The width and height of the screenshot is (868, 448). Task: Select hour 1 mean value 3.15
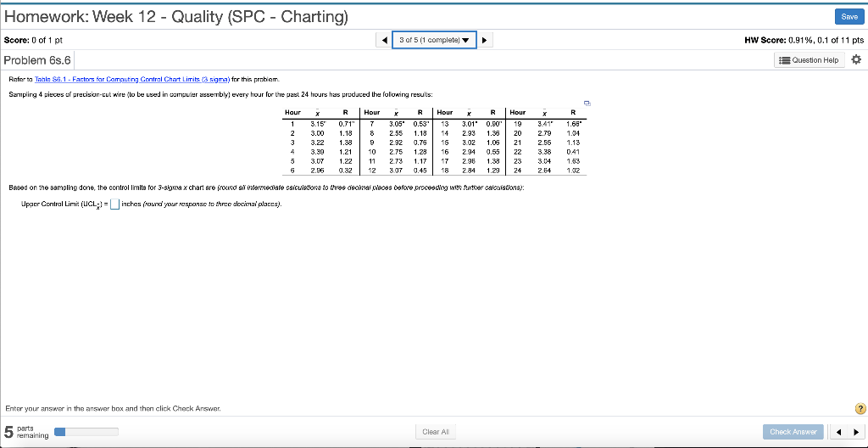pos(319,124)
